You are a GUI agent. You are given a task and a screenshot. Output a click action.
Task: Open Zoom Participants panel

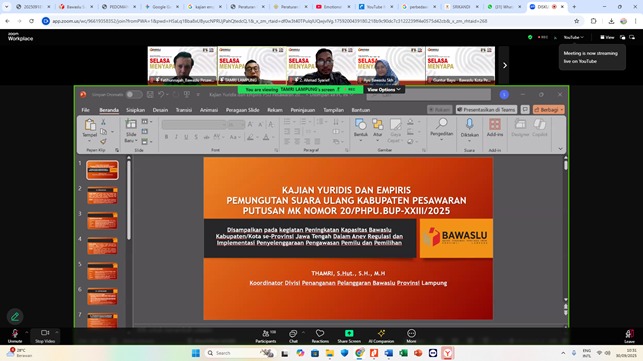pyautogui.click(x=266, y=336)
